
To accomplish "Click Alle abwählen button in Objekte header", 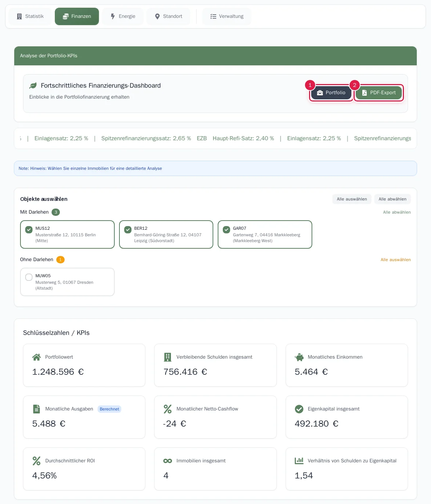I will (393, 199).
